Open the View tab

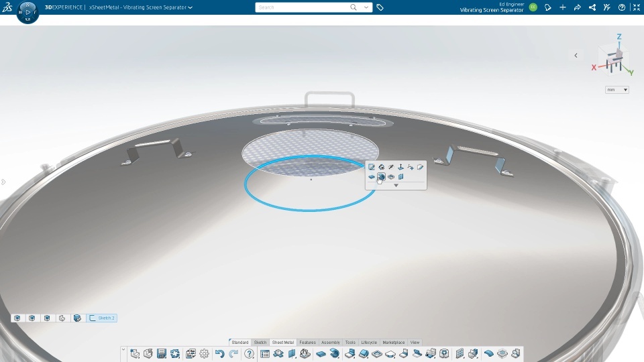[x=415, y=343]
